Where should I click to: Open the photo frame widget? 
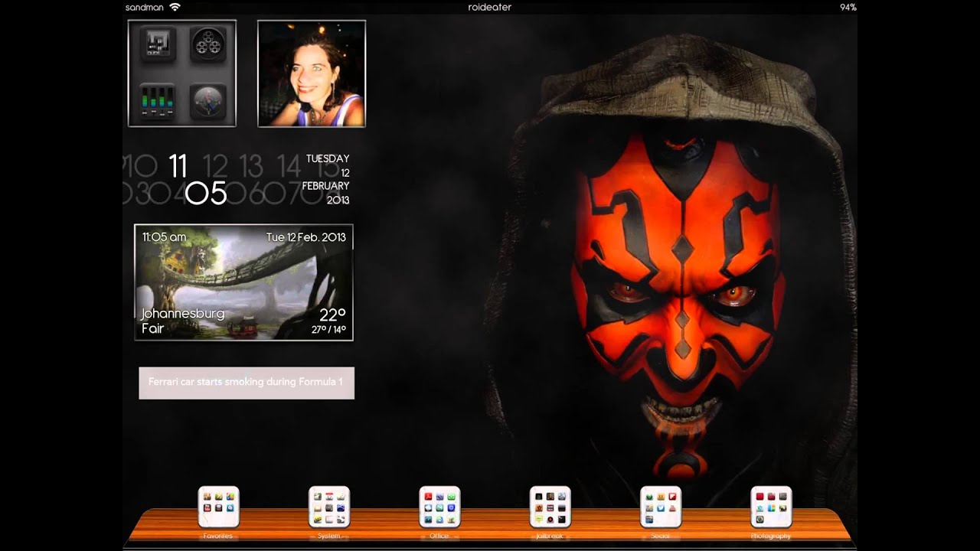click(312, 73)
